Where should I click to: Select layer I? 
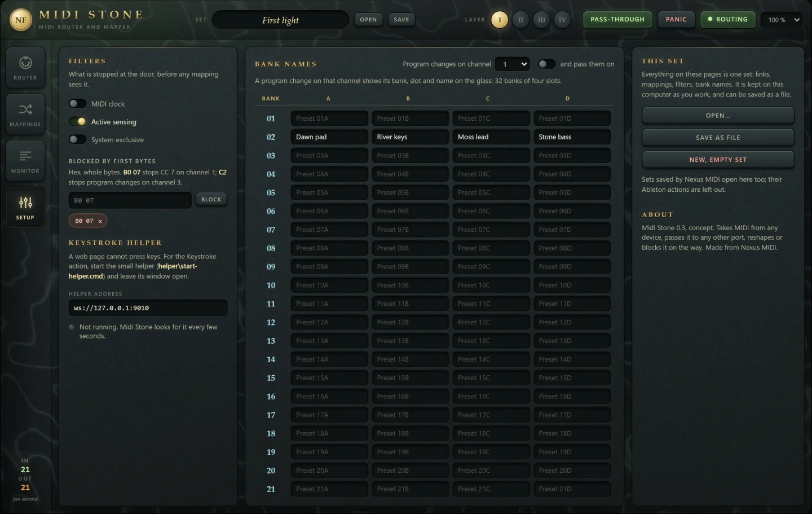(x=500, y=20)
